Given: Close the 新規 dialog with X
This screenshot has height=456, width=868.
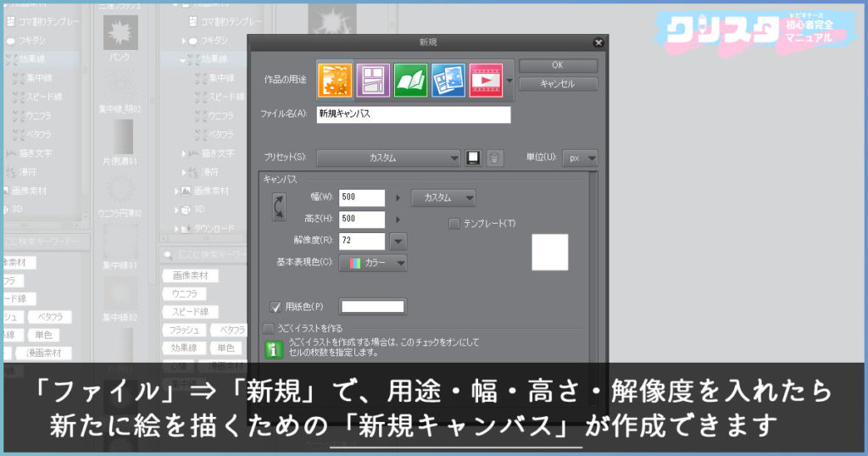Looking at the screenshot, I should pyautogui.click(x=598, y=42).
